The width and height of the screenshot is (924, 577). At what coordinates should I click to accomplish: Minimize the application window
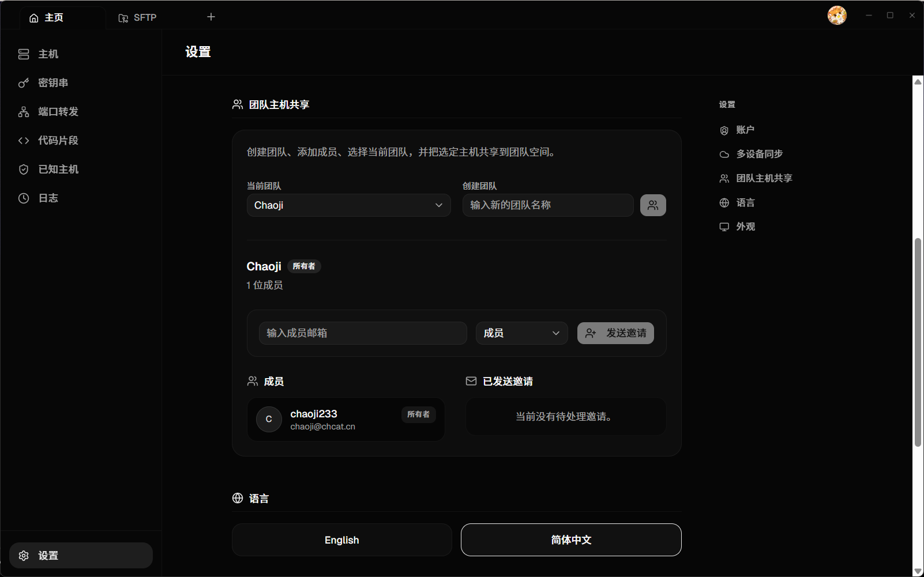click(x=869, y=16)
